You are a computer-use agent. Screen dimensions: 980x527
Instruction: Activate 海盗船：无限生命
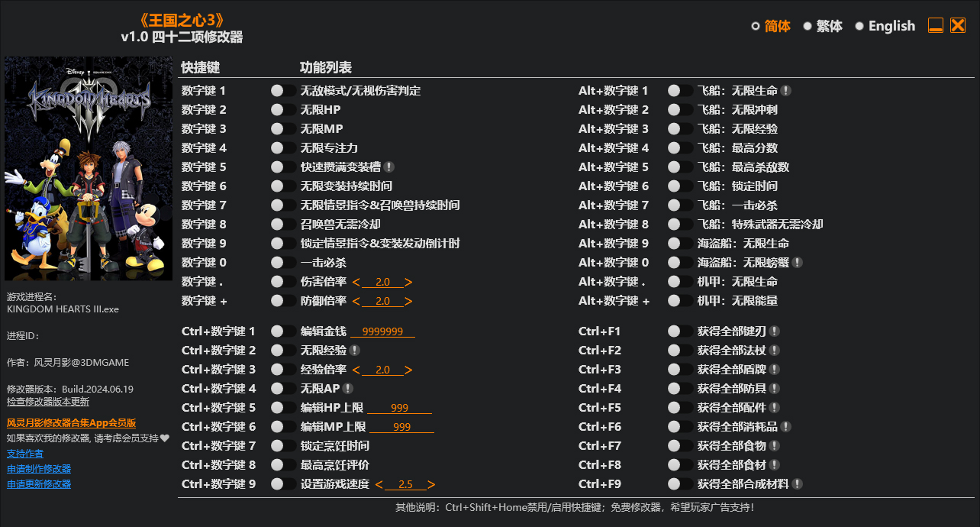click(674, 243)
